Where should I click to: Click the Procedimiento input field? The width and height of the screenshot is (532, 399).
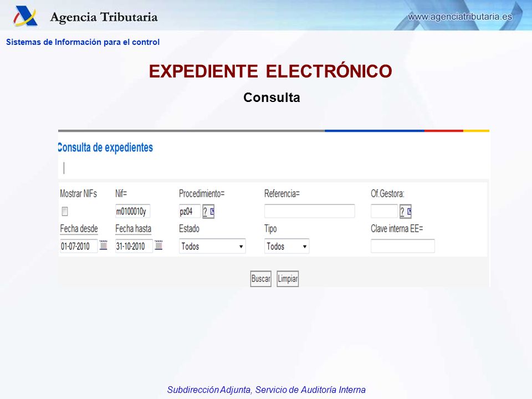190,211
